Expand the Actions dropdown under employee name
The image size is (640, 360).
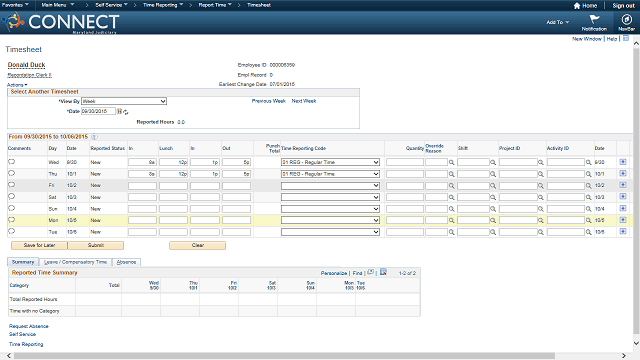coord(17,85)
